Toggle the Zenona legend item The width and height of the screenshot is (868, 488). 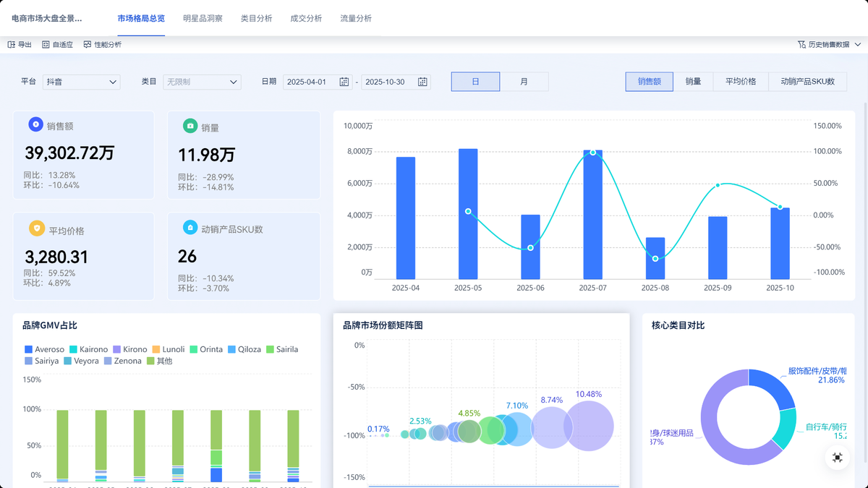pos(123,361)
